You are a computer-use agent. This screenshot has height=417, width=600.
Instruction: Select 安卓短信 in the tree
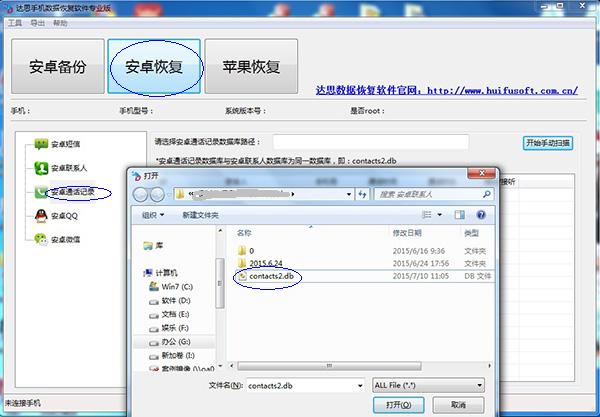(65, 144)
